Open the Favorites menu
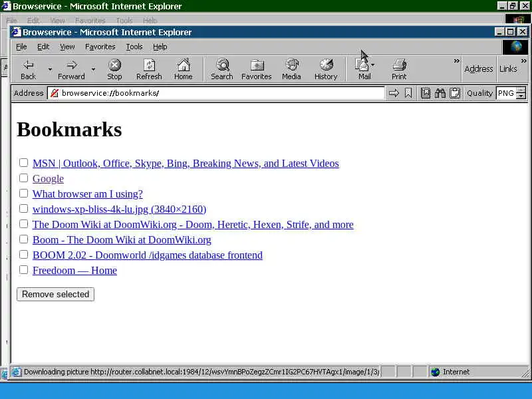This screenshot has width=532, height=399. pos(100,47)
